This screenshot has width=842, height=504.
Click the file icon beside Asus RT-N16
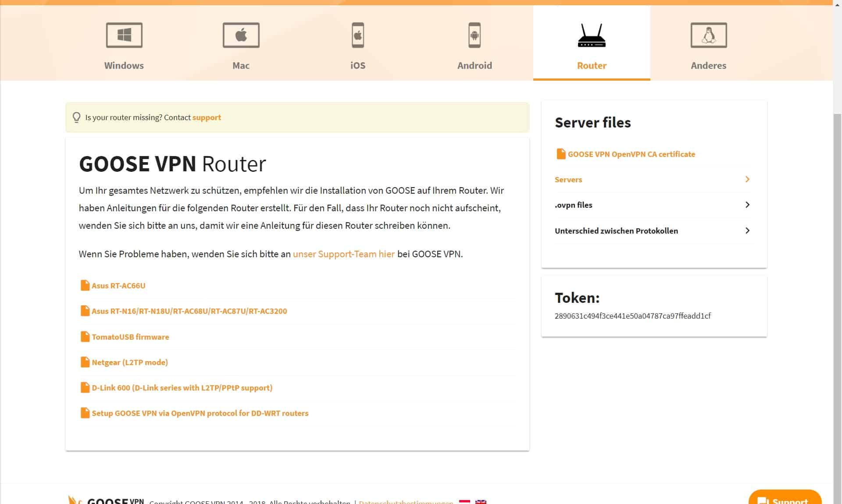(85, 311)
